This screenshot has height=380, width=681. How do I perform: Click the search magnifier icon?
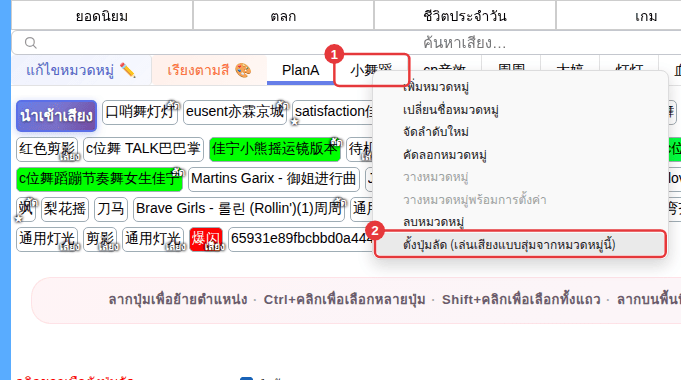pos(30,43)
